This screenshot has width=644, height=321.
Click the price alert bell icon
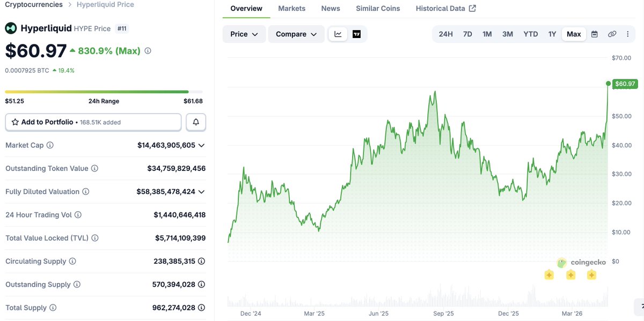tap(196, 122)
